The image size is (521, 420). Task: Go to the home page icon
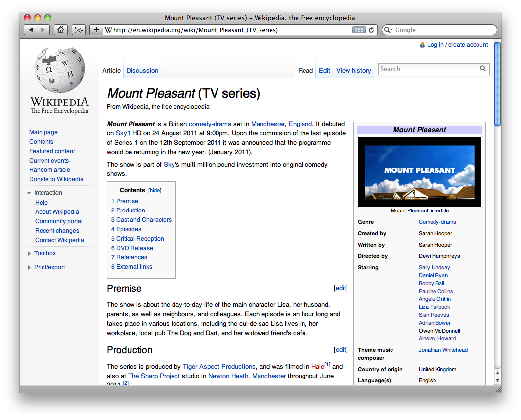(x=60, y=30)
